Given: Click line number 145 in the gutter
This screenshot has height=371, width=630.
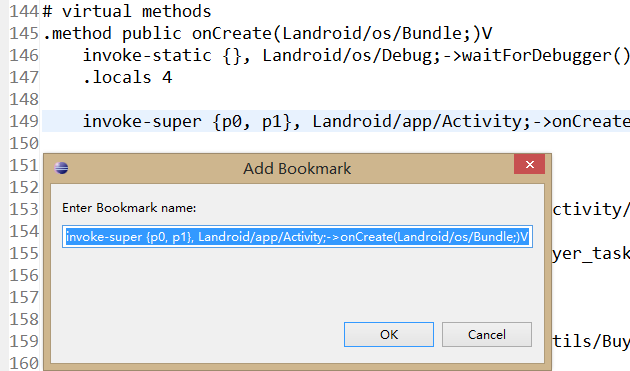Looking at the screenshot, I should 24,33.
